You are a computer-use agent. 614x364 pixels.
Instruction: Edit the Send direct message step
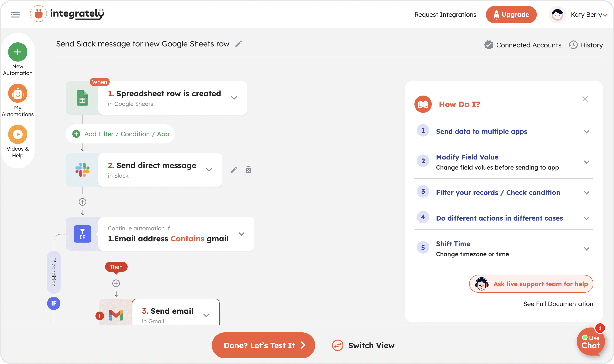click(x=234, y=170)
